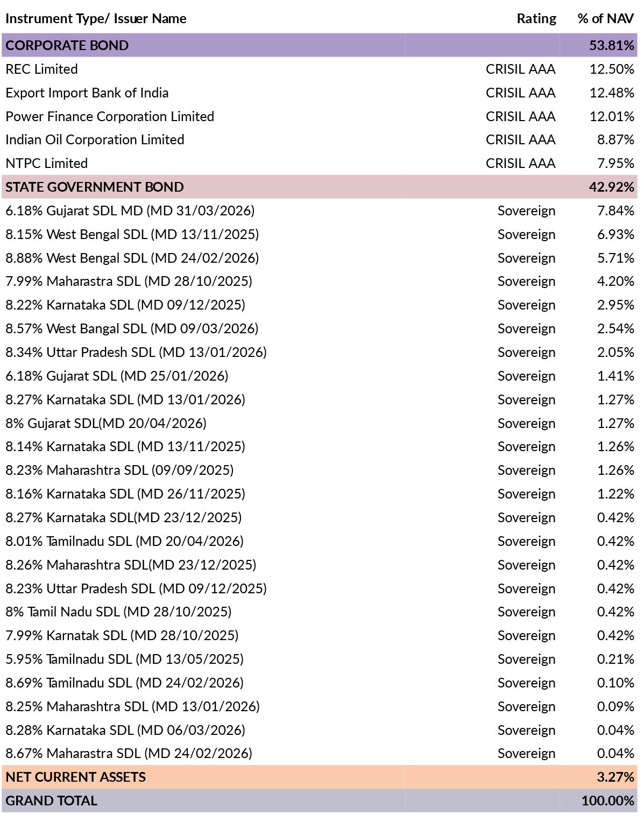
Task: Select the CORPORATE BOND header row
Action: click(x=320, y=45)
